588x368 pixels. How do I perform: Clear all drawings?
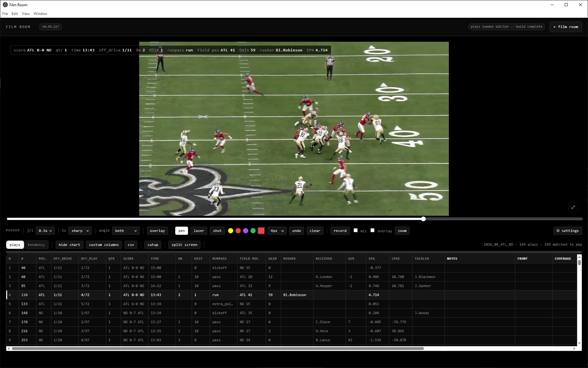pyautogui.click(x=315, y=231)
